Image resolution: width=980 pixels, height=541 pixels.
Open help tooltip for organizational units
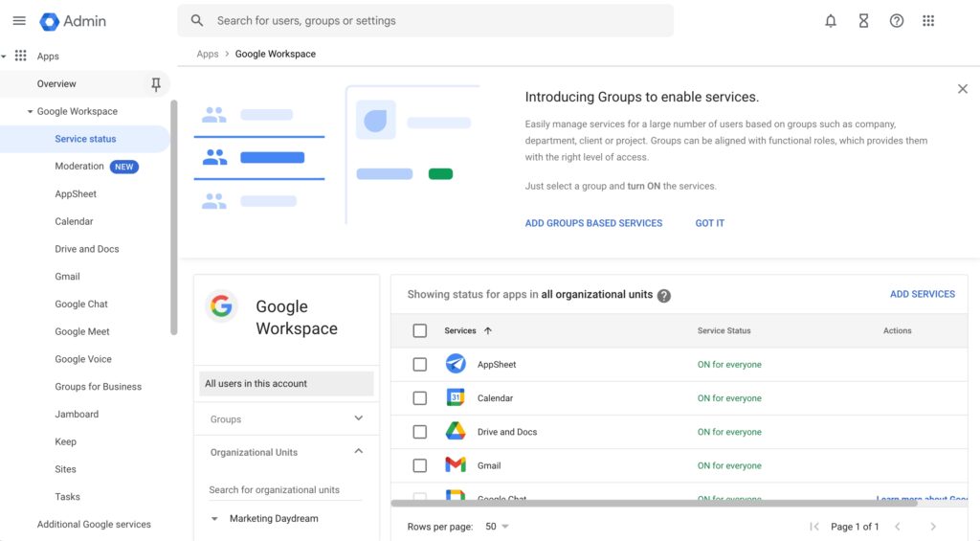click(664, 296)
